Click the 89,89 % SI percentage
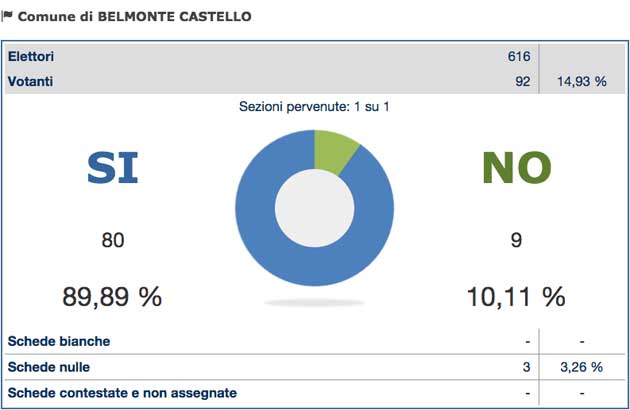 112,296
